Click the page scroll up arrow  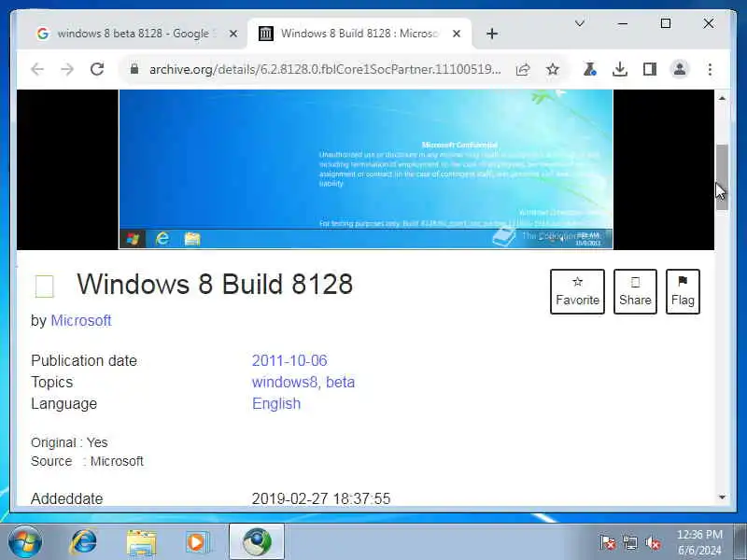point(722,98)
